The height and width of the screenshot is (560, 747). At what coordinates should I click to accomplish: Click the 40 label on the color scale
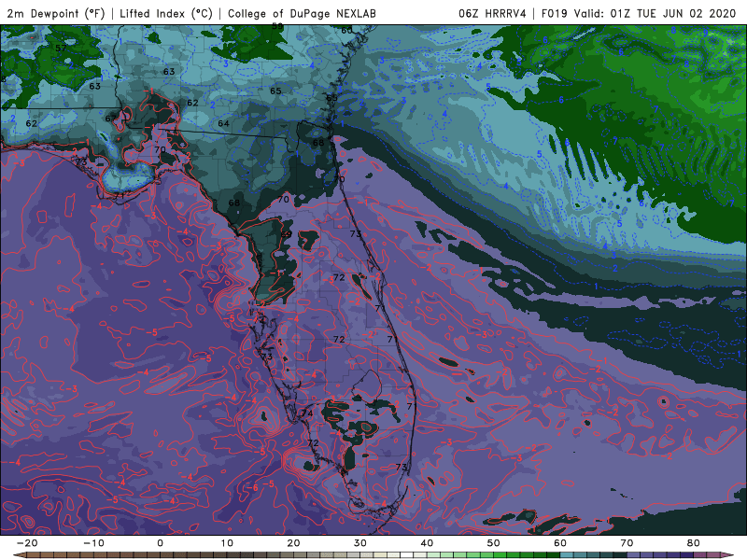coord(427,543)
